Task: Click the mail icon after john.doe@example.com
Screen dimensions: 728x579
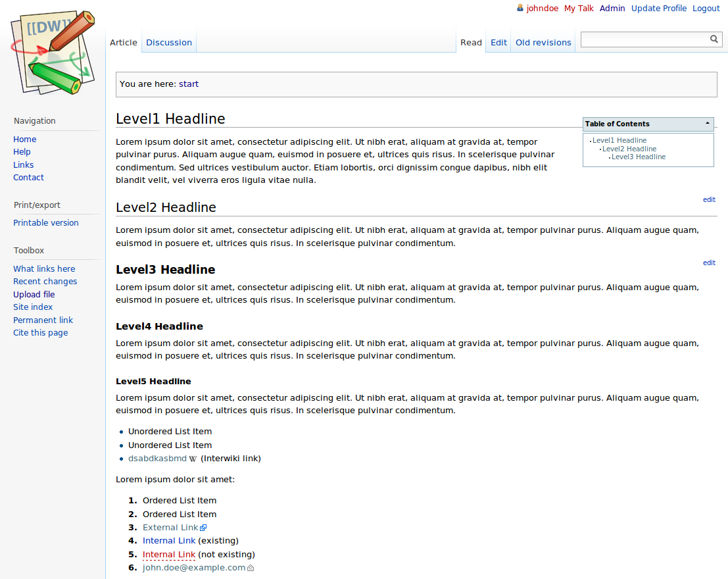Action: click(251, 568)
